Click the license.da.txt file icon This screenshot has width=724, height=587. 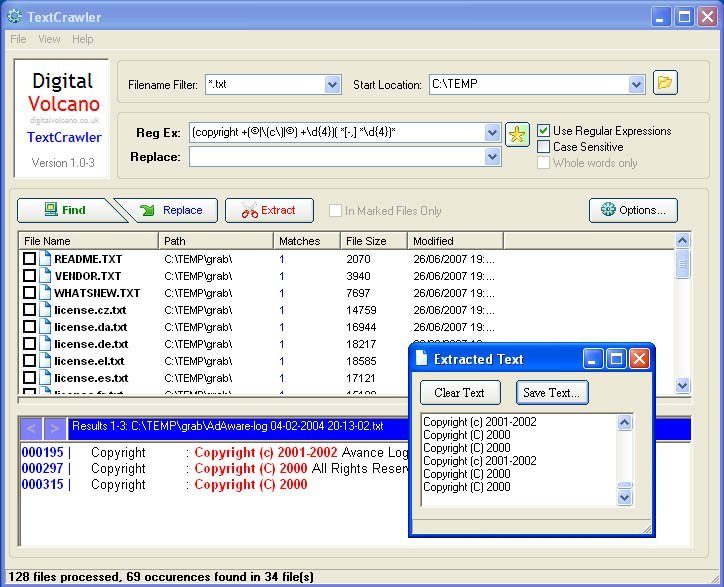click(45, 327)
